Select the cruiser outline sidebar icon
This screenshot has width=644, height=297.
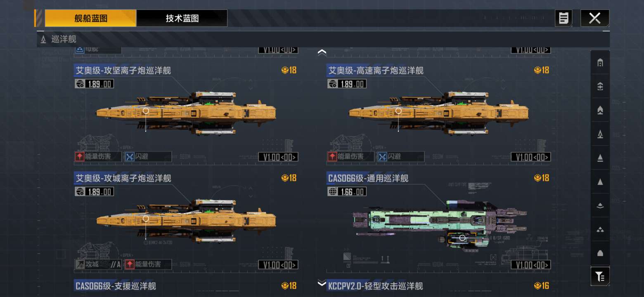[x=600, y=134]
